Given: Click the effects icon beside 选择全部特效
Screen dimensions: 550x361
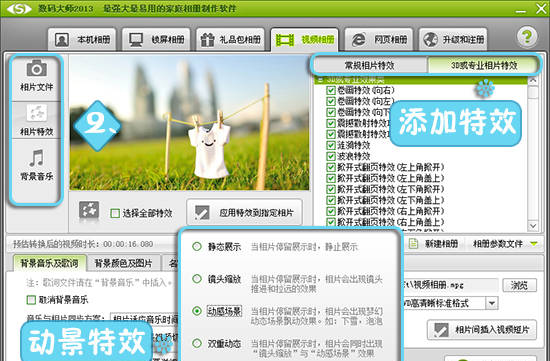Looking at the screenshot, I should [x=89, y=211].
